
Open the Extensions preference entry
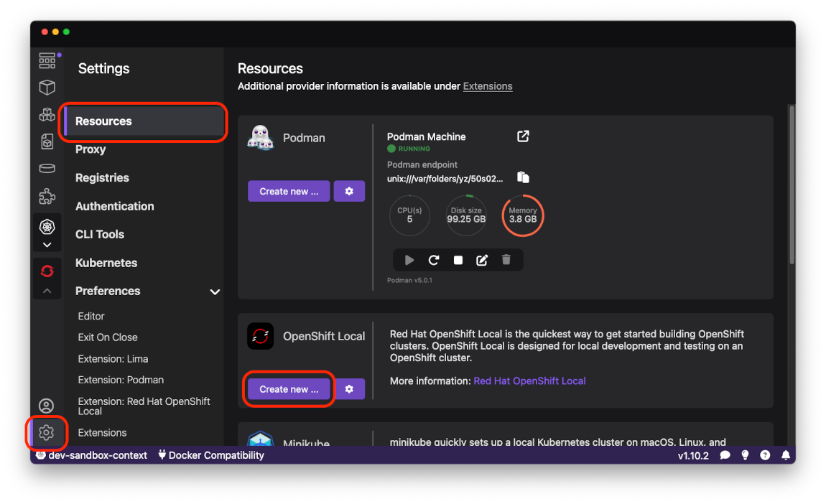click(102, 433)
